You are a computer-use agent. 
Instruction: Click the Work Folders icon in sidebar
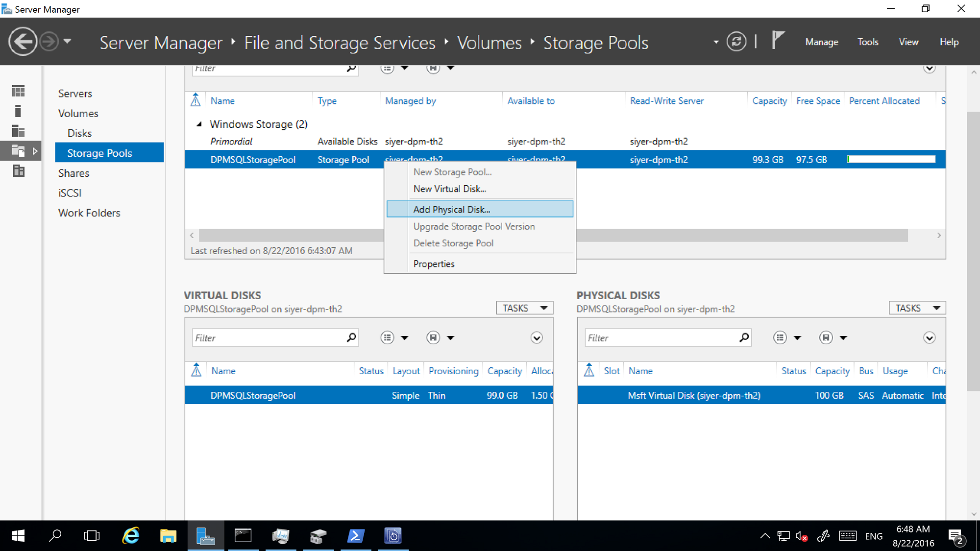tap(89, 212)
